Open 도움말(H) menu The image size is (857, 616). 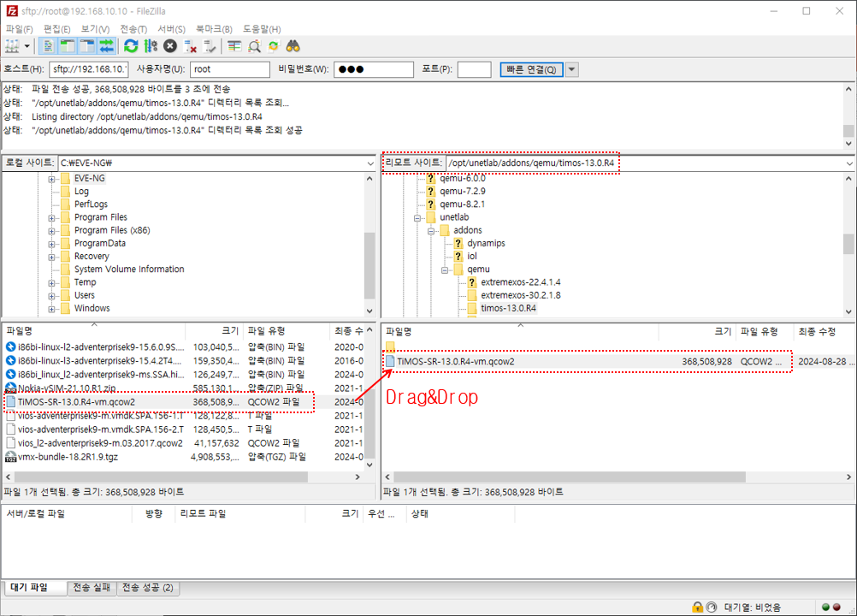(262, 29)
